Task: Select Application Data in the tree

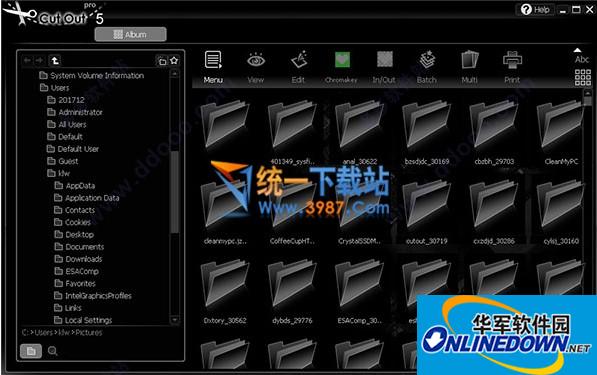Action: point(87,198)
